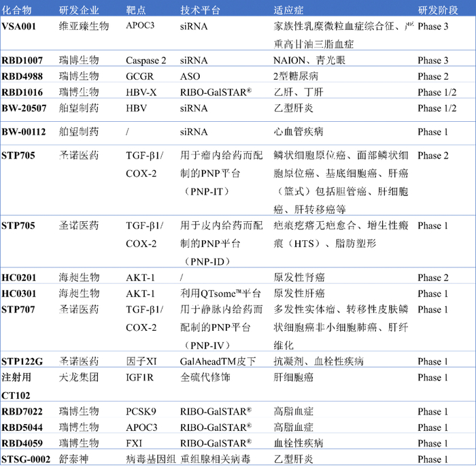Select the 适应症 column header

coord(288,10)
